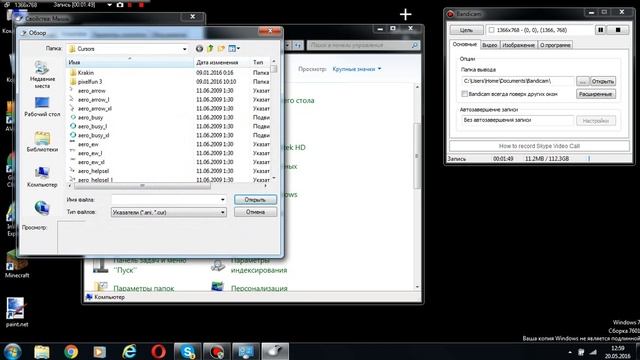Screen dimensions: 640x360
Task: Expand the Имя файла dropdown arrow
Action: tap(222, 200)
